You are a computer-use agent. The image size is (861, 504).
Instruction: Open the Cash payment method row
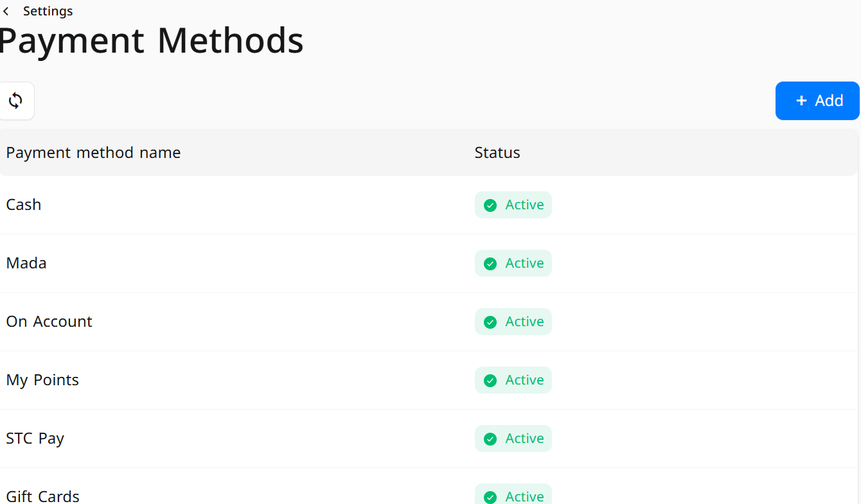pyautogui.click(x=429, y=205)
